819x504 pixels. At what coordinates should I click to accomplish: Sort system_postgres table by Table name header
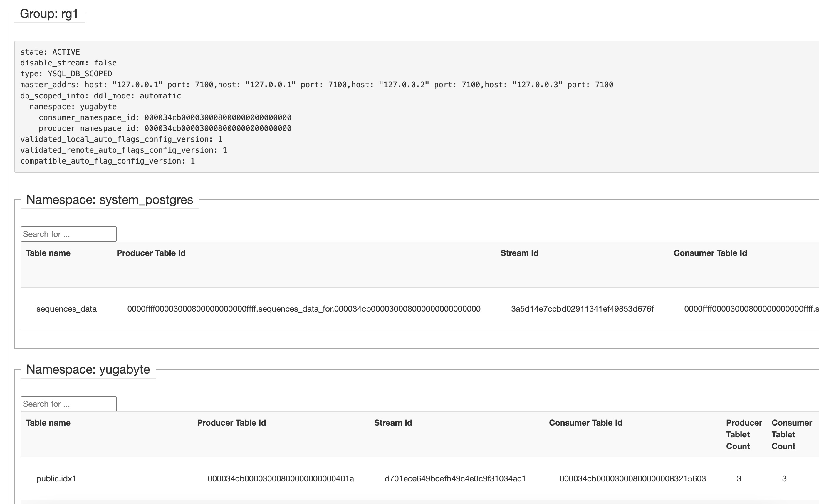tap(48, 253)
